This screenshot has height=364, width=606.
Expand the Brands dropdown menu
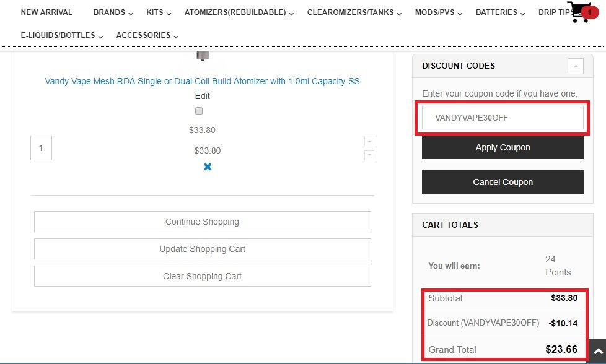coord(112,12)
